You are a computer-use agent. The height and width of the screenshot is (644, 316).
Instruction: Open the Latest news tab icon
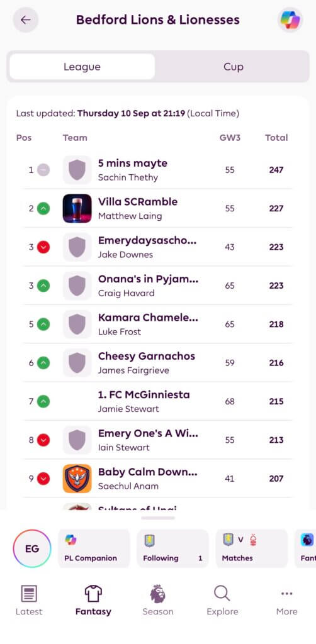click(29, 594)
